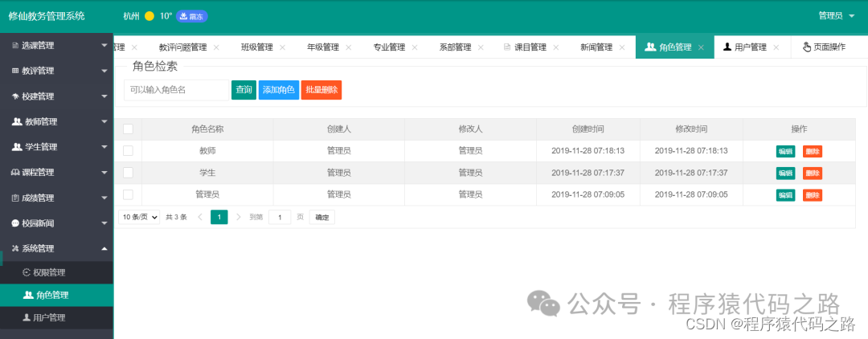
Task: Expand the 学生管理 menu arrow
Action: (x=104, y=147)
